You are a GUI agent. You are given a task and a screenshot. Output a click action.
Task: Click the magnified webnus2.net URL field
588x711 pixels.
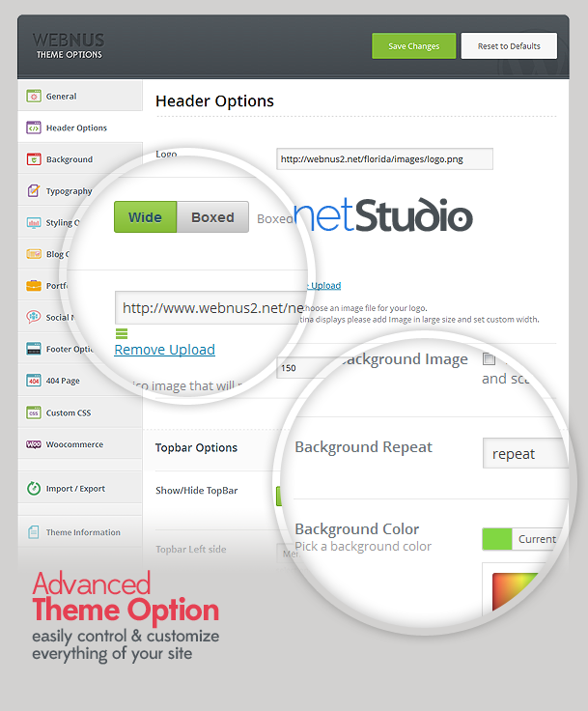(x=210, y=308)
